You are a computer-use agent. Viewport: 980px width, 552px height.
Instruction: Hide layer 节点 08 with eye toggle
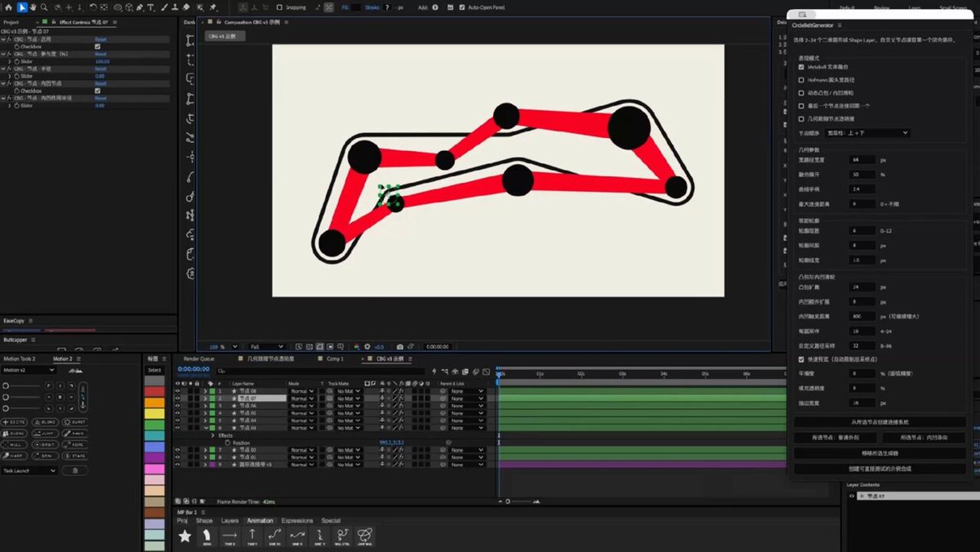pyautogui.click(x=178, y=391)
